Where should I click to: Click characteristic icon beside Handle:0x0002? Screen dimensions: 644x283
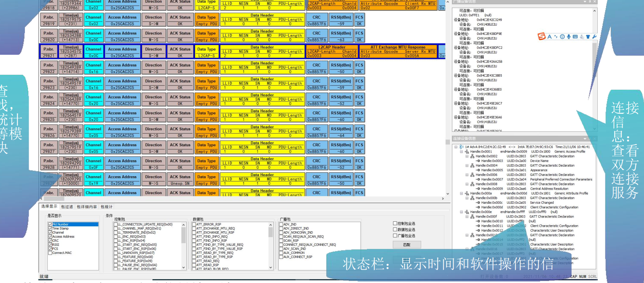click(x=472, y=156)
